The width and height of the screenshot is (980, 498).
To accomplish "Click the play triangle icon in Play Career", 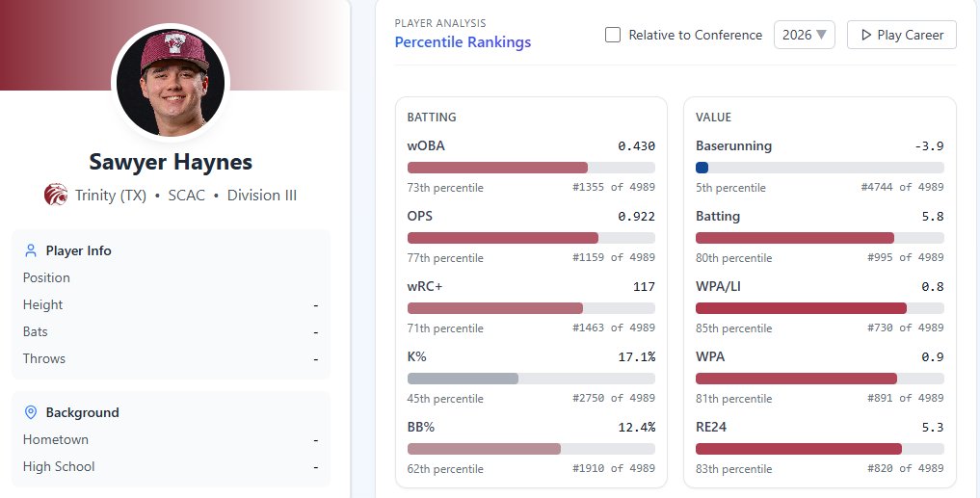I will 866,35.
